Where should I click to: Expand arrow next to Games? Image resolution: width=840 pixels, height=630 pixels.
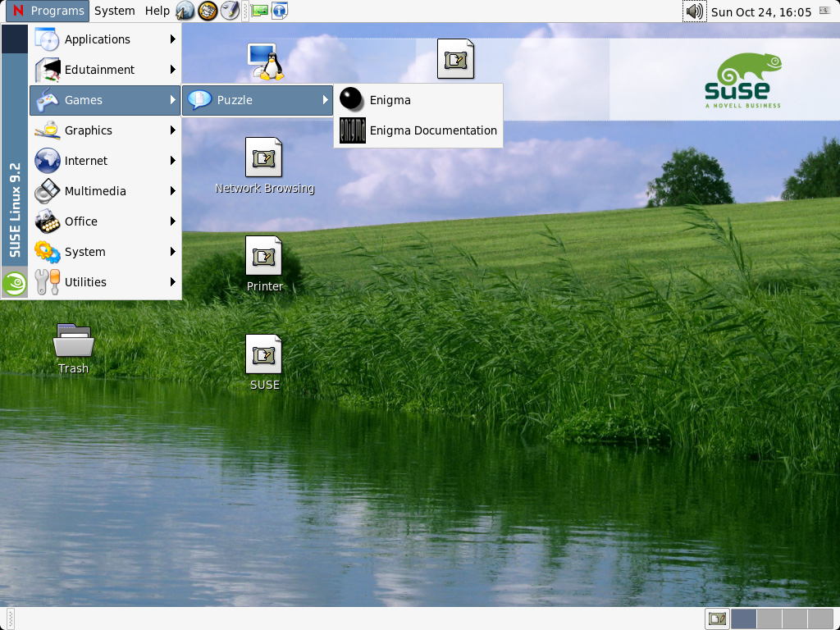coord(172,100)
